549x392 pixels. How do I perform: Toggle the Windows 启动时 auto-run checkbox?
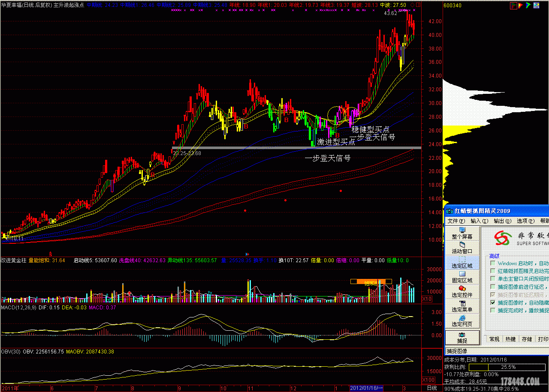pos(493,263)
